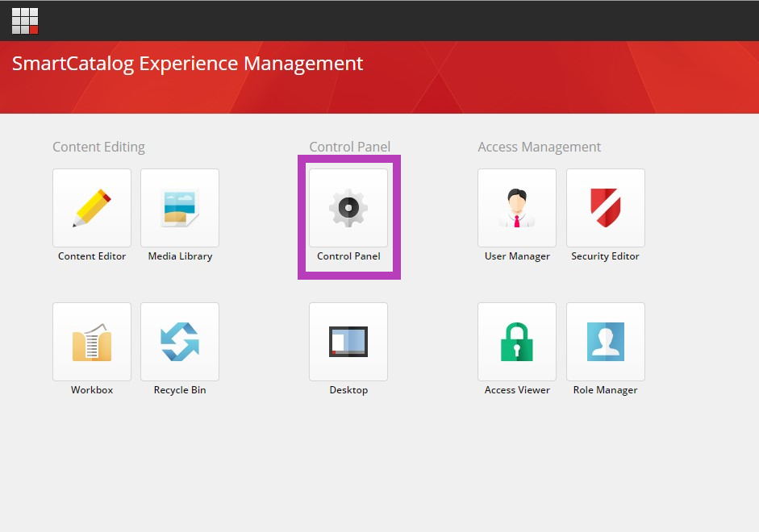
Task: Select the 'User Manager' text label
Action: coord(517,256)
